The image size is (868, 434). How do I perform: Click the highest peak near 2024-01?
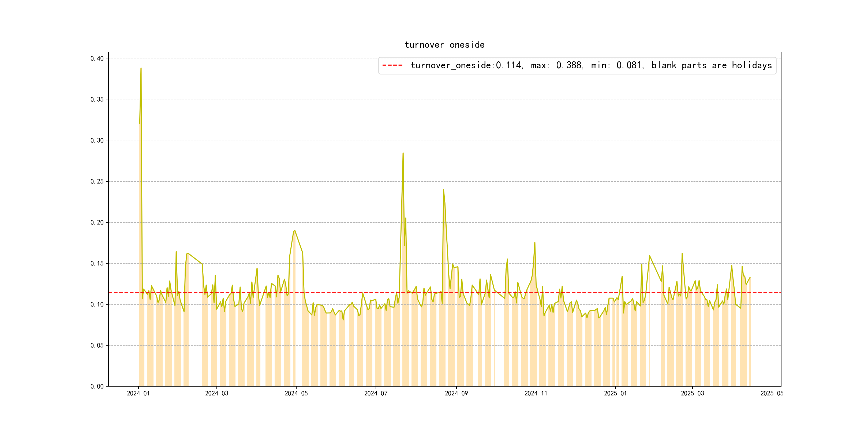141,68
